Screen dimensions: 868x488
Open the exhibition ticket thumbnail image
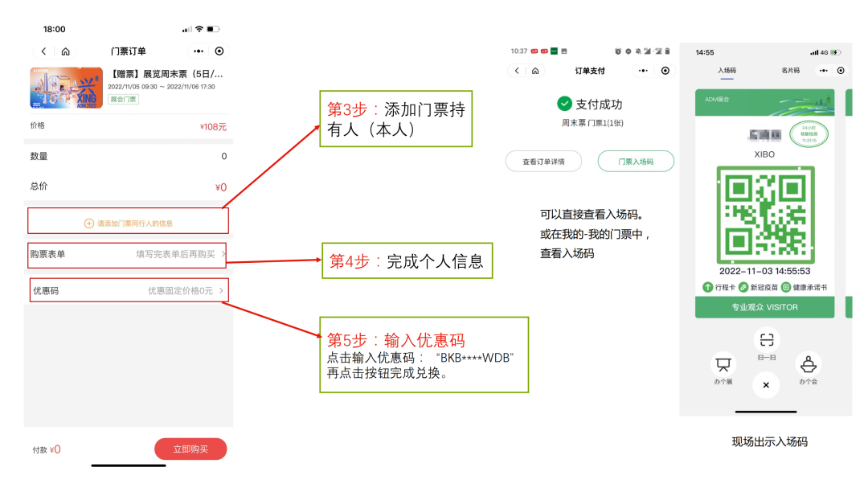click(67, 88)
